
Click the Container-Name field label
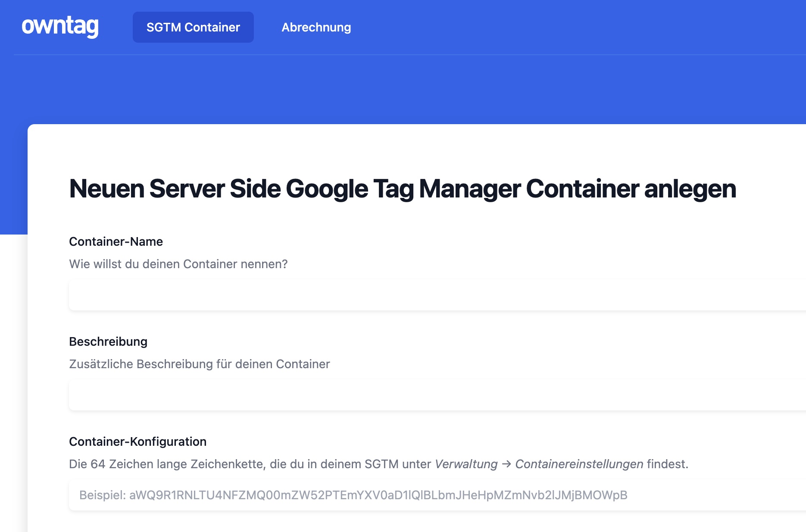point(116,241)
